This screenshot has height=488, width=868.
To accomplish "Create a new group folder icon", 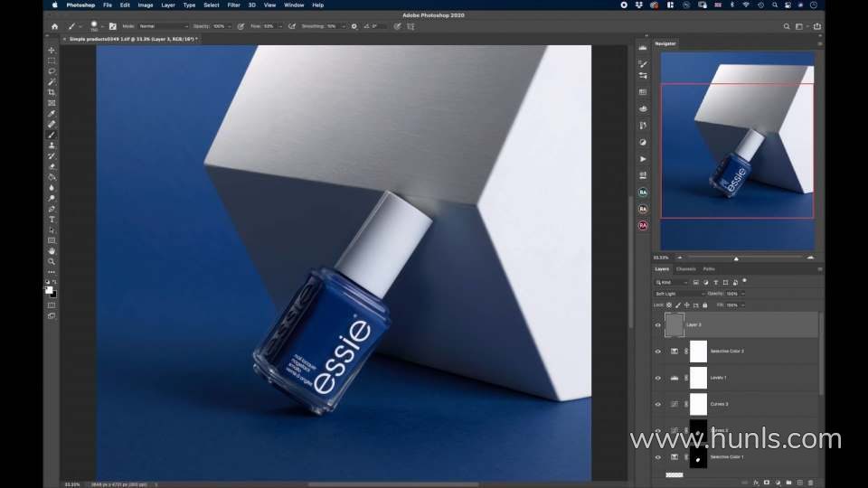I will coord(788,483).
